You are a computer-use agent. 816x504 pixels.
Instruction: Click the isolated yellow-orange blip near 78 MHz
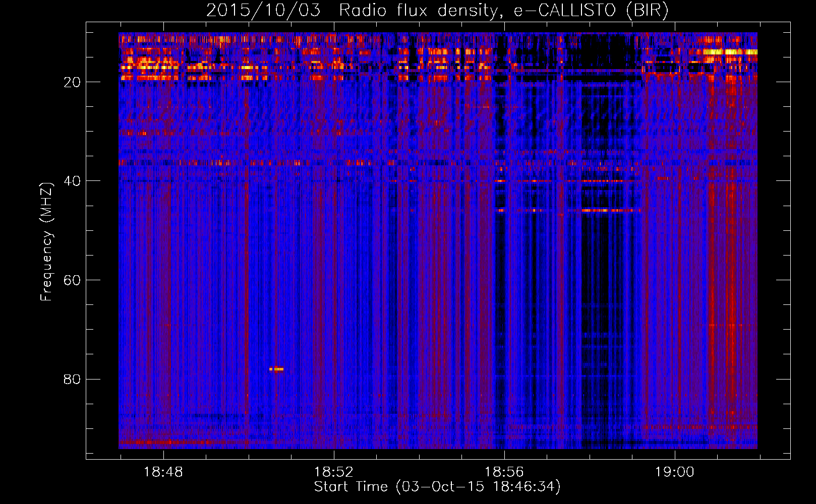click(x=276, y=369)
